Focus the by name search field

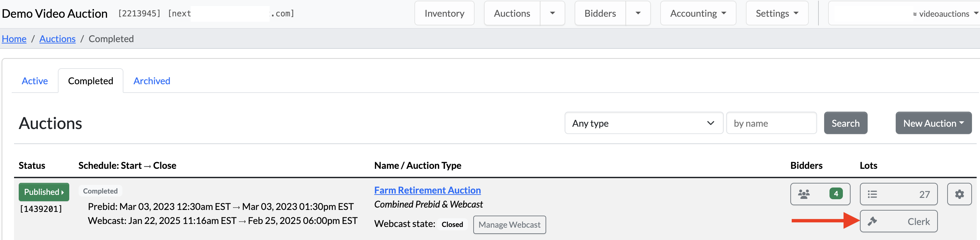point(771,123)
